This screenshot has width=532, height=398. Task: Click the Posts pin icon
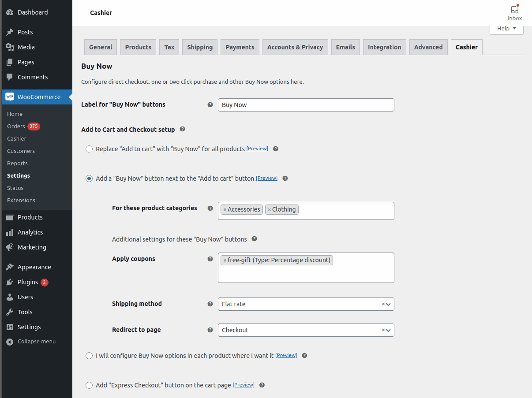(x=10, y=32)
